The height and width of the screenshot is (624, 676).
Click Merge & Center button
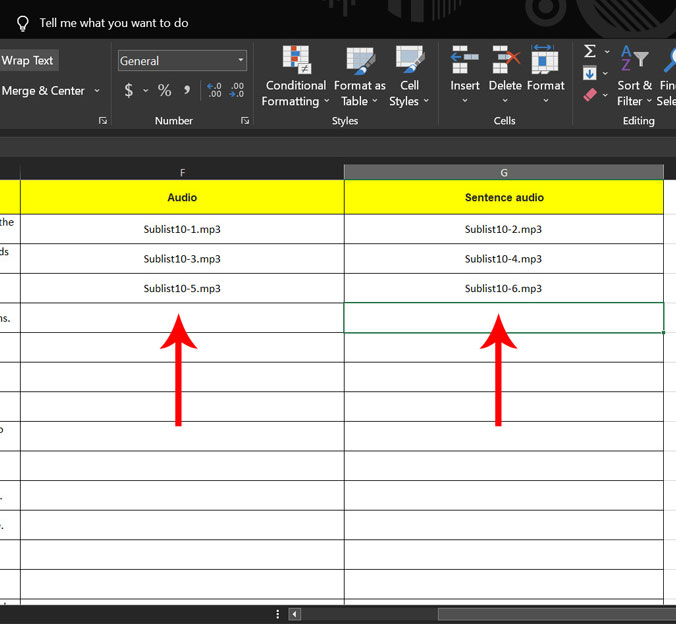(43, 91)
